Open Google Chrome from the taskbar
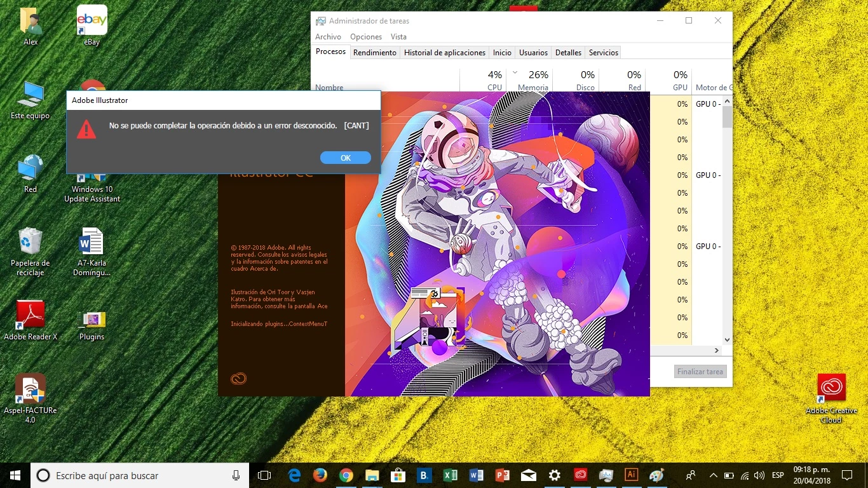 pos(346,475)
